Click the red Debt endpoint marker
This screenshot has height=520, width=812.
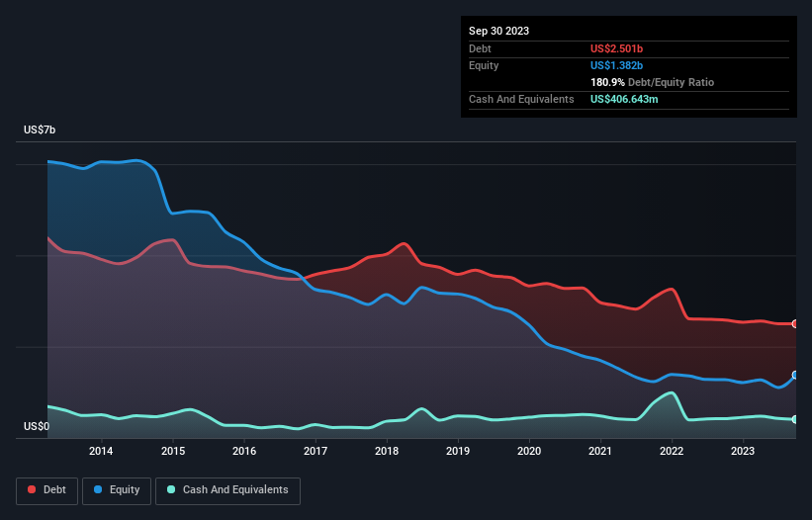click(794, 324)
